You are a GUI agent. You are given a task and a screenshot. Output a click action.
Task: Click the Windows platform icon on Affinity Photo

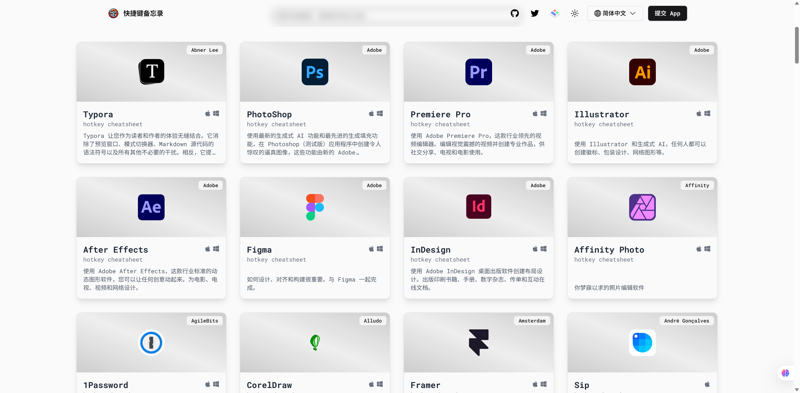point(707,249)
